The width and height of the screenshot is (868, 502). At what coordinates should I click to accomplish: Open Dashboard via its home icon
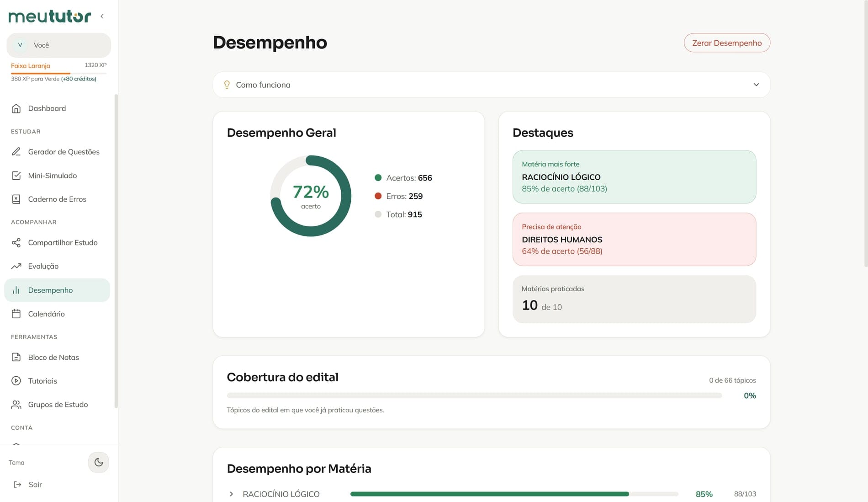pos(16,108)
